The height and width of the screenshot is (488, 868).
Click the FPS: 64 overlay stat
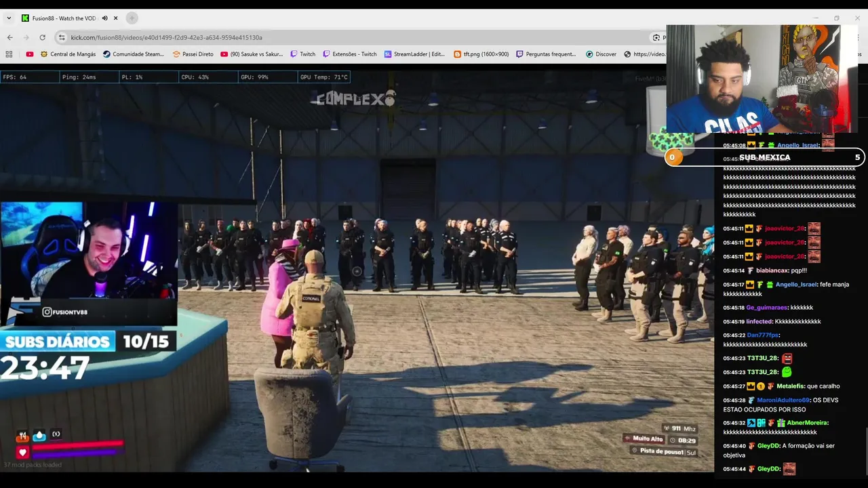(29, 77)
